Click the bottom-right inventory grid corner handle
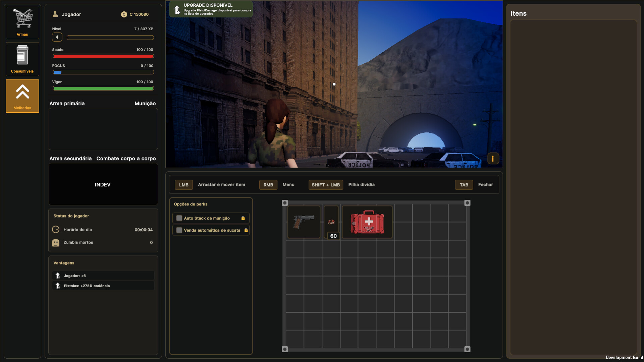Screen dimensions: 644x362 click(467, 349)
